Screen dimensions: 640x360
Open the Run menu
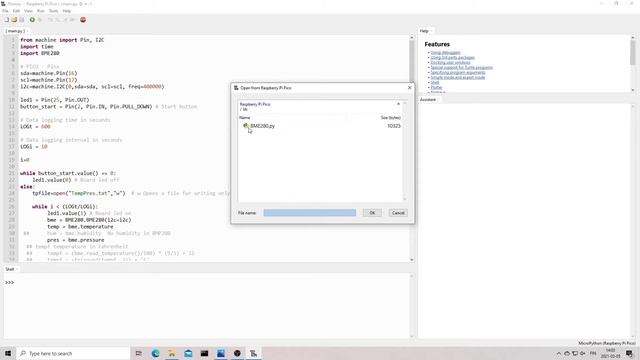(41, 11)
